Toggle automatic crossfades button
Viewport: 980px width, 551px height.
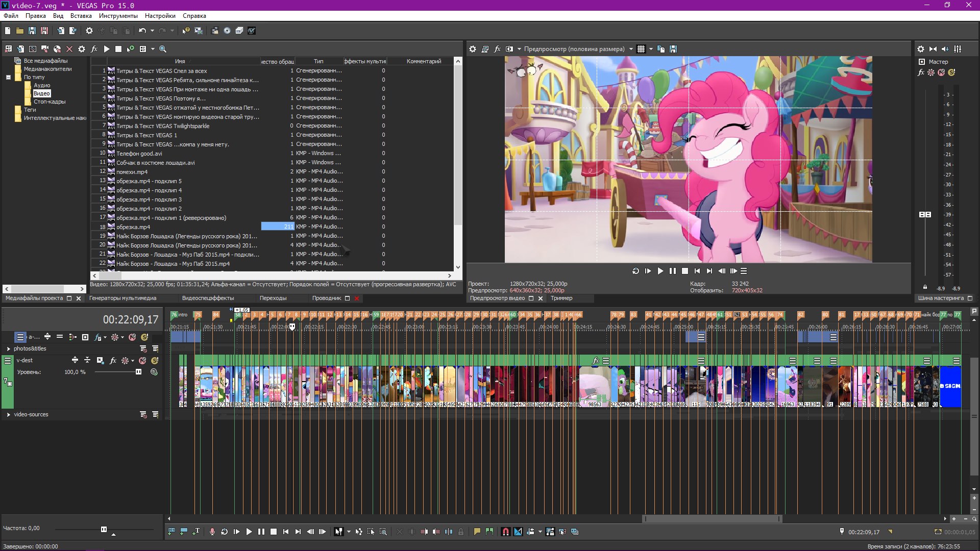click(x=518, y=532)
